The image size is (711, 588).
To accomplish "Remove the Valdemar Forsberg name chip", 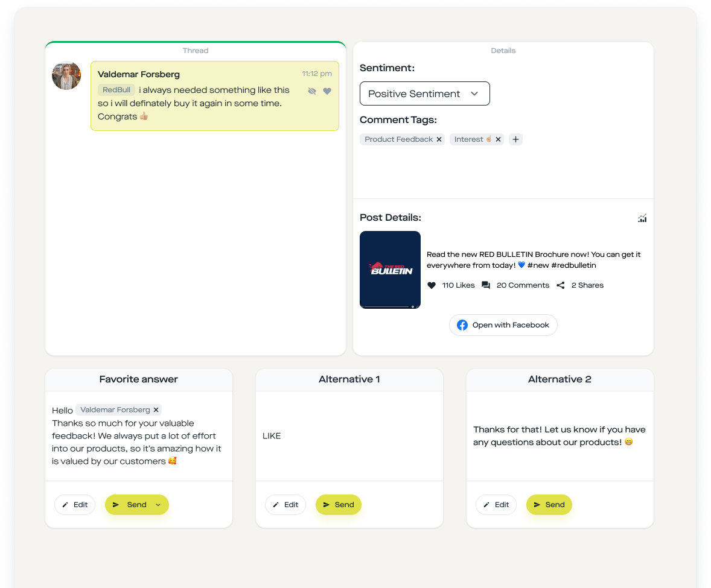I will [x=156, y=409].
